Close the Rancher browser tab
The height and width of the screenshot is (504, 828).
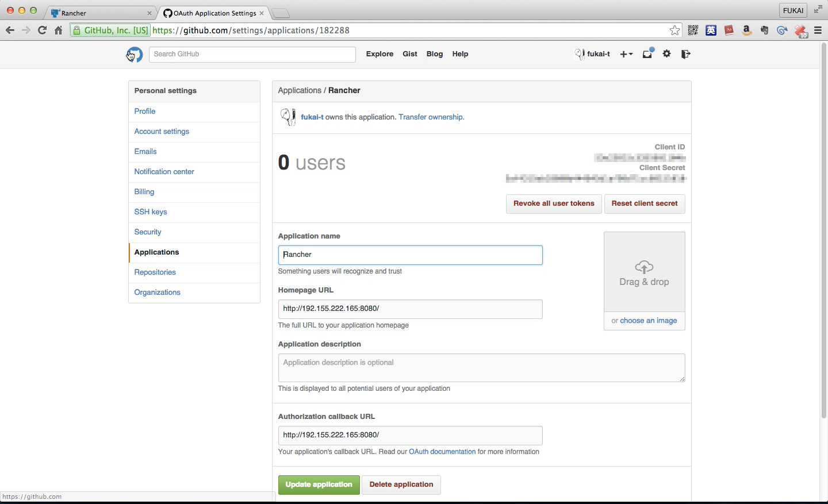tap(149, 13)
